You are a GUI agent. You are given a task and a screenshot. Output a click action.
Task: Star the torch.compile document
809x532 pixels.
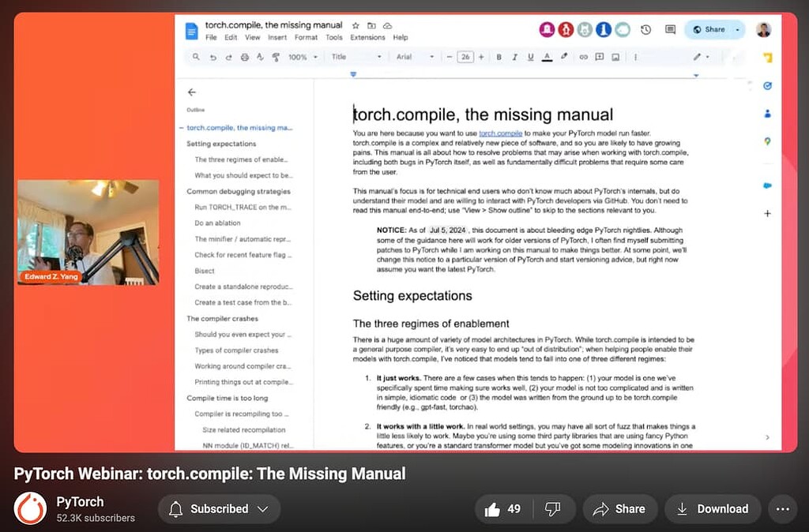click(356, 25)
